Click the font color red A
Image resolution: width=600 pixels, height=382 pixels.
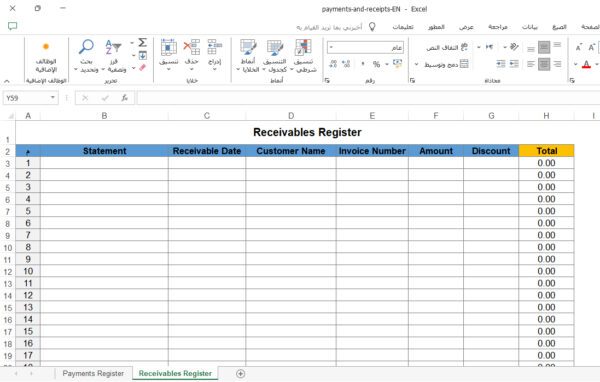[586, 64]
